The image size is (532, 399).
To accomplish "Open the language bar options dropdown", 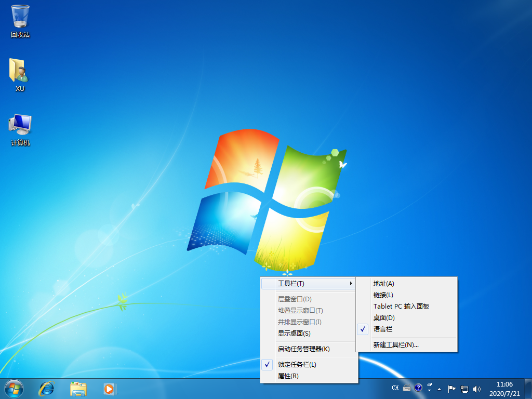I will coord(430,390).
